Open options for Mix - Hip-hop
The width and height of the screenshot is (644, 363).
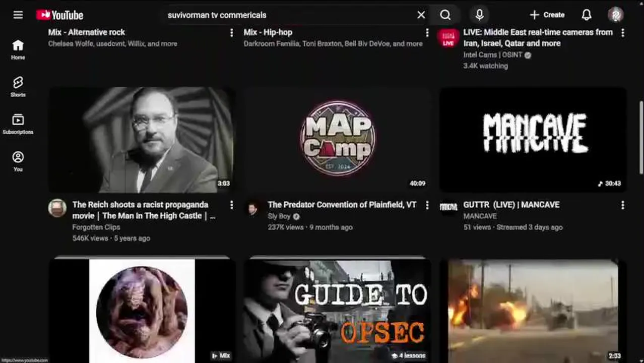click(x=427, y=32)
